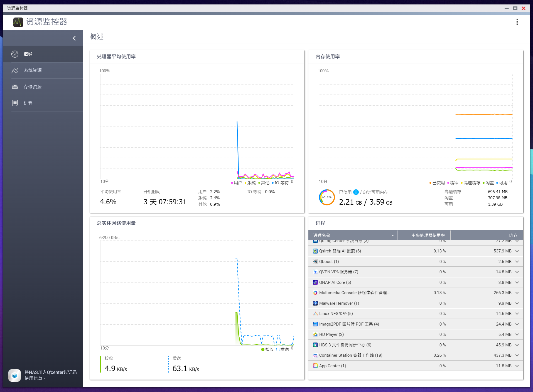The height and width of the screenshot is (392, 533).
Task: Click the Image2PDF app icon
Action: (x=315, y=324)
